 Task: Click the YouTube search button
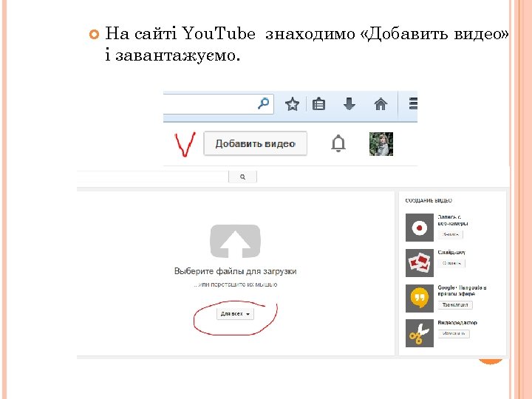point(242,177)
